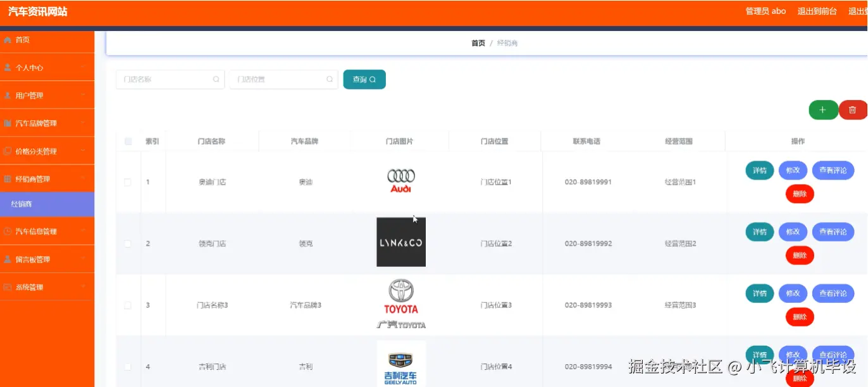Click 修改 for 奥迪门店 row
This screenshot has width=868, height=387.
click(x=793, y=170)
